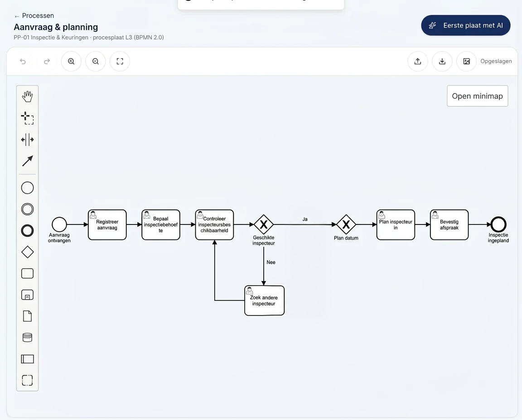Zoom in with the magnifier plus button
Image resolution: width=522 pixels, height=420 pixels.
71,61
